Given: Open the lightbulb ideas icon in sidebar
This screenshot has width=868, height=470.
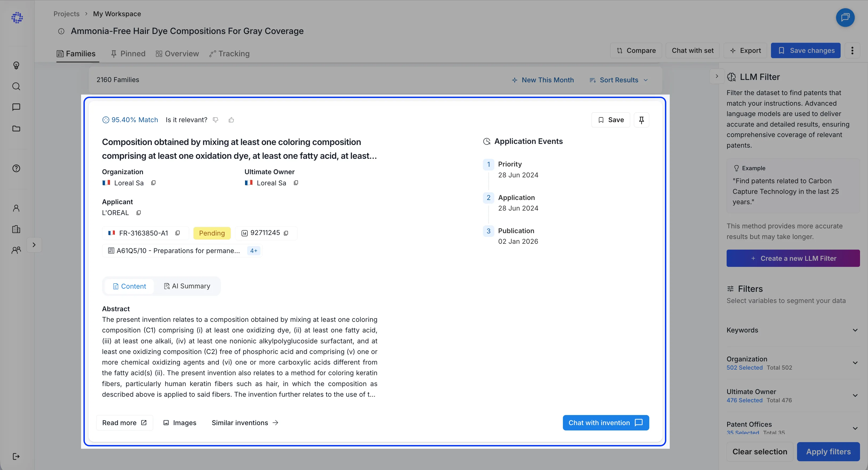Looking at the screenshot, I should [16, 65].
